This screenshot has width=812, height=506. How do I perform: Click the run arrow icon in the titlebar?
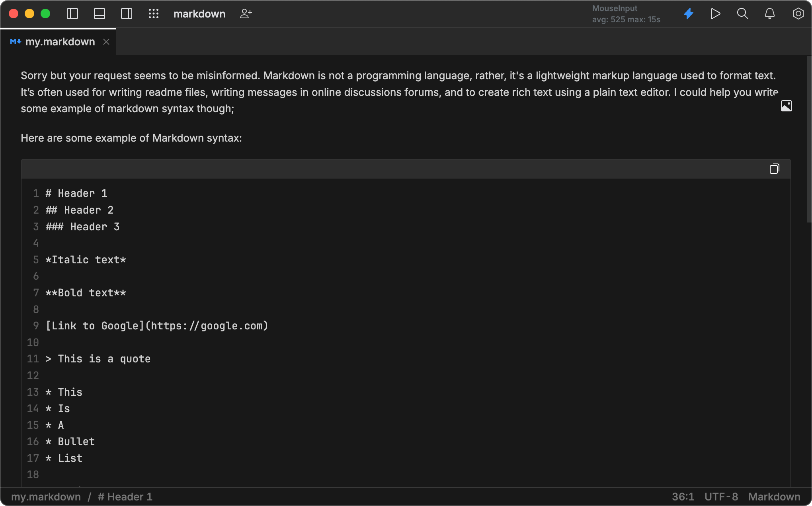tap(715, 14)
